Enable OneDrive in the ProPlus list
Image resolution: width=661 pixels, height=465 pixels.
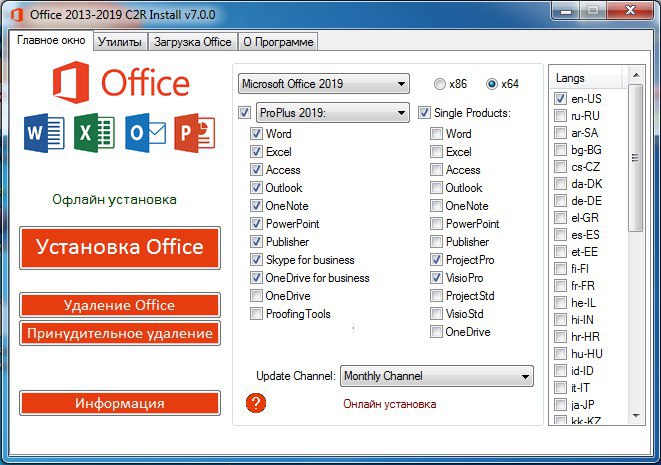pyautogui.click(x=256, y=296)
